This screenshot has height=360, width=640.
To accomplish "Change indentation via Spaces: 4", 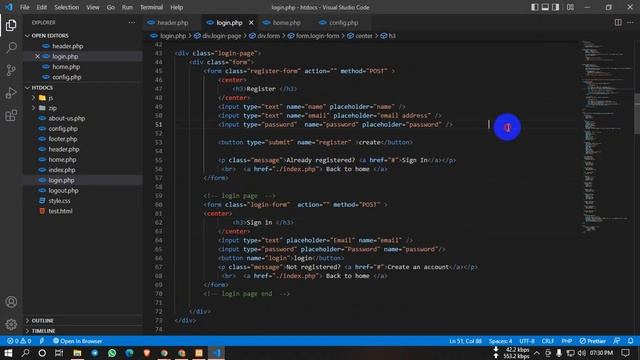I will 500,341.
